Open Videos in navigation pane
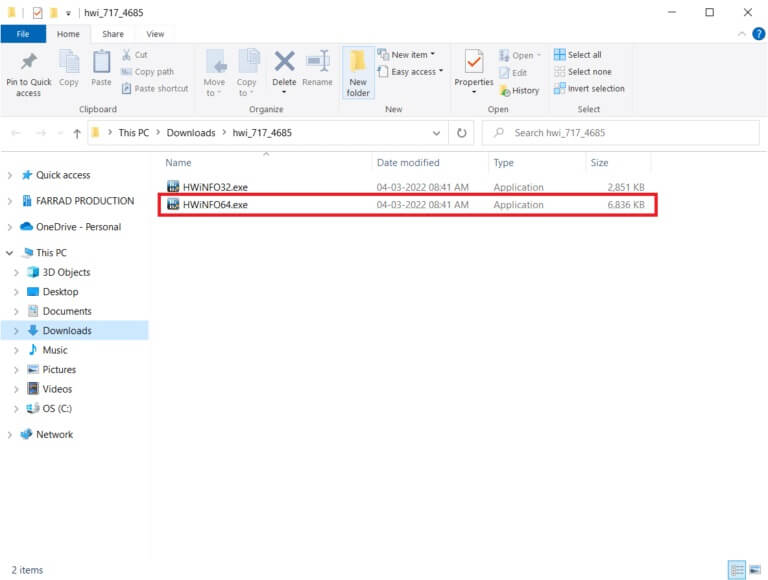768x580 pixels. tap(57, 389)
